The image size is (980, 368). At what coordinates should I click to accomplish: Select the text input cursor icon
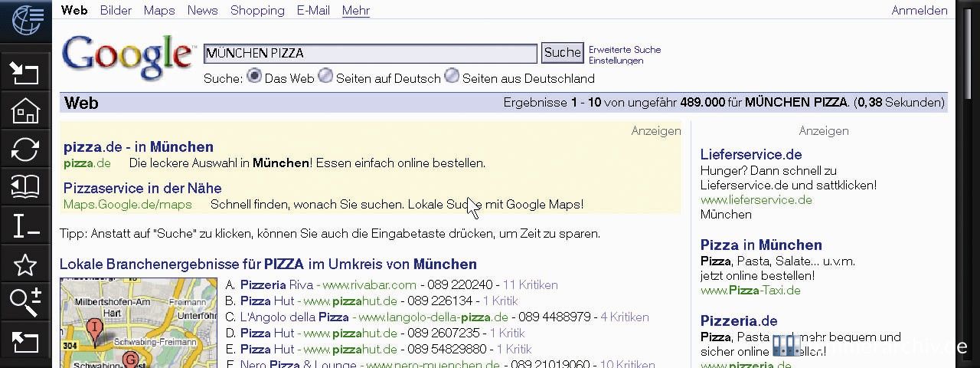click(x=25, y=226)
